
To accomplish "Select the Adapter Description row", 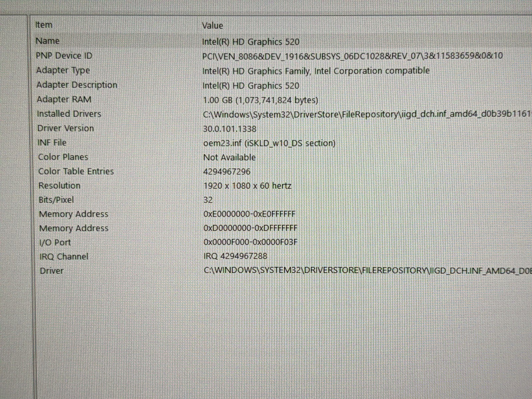I will [x=77, y=85].
